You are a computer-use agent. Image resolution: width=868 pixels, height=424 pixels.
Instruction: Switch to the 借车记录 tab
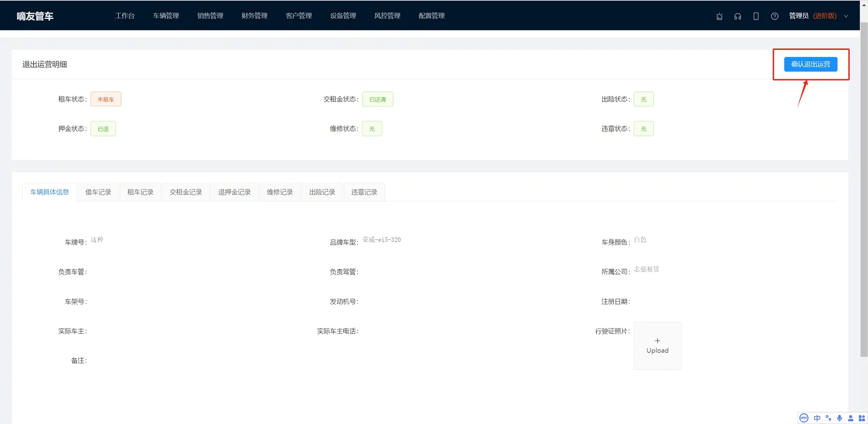tap(98, 192)
